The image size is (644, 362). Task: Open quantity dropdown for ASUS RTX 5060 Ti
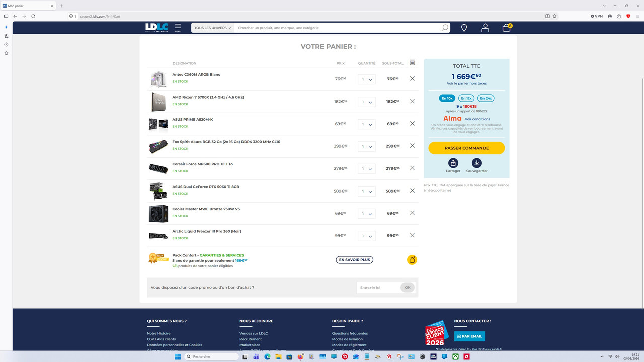click(x=367, y=191)
